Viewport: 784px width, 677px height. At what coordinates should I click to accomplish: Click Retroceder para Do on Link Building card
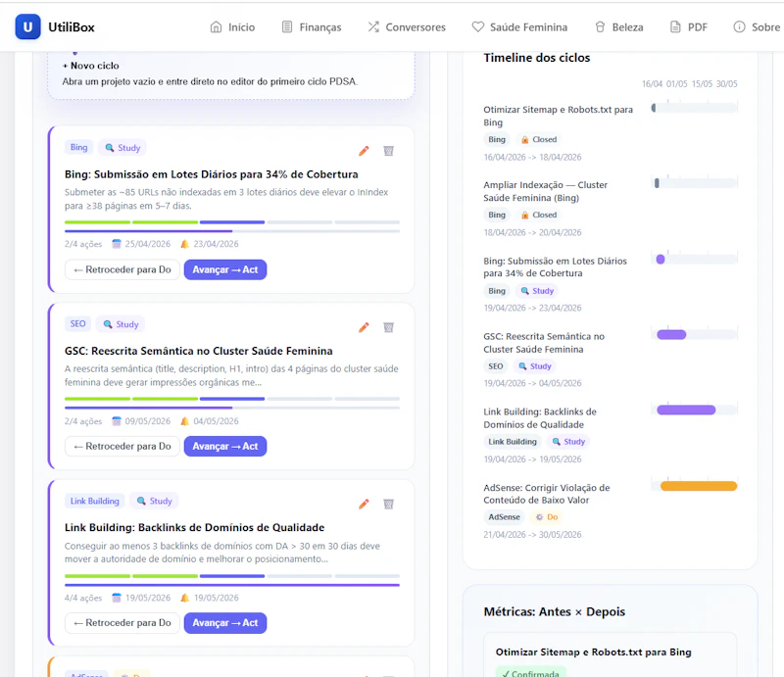coord(122,623)
